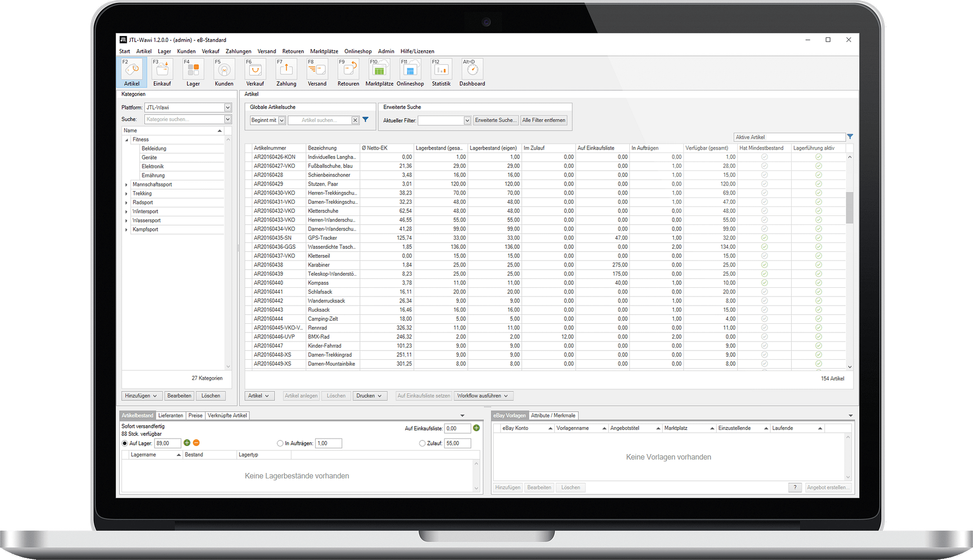Click the Artikel anlegen button
The width and height of the screenshot is (973, 560).
click(x=301, y=396)
